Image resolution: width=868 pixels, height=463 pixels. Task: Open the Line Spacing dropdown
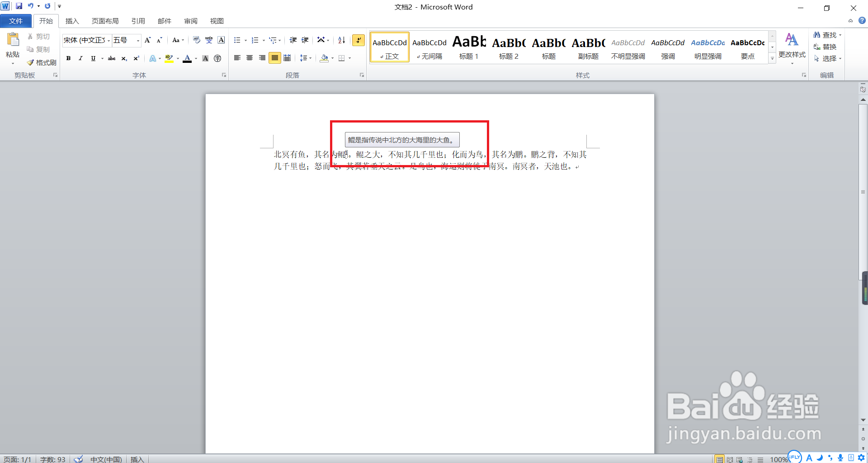(306, 58)
